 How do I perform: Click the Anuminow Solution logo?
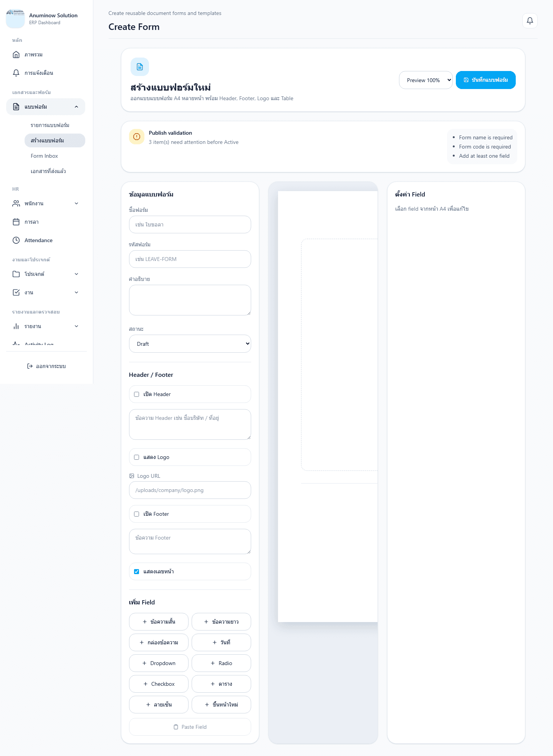15,19
